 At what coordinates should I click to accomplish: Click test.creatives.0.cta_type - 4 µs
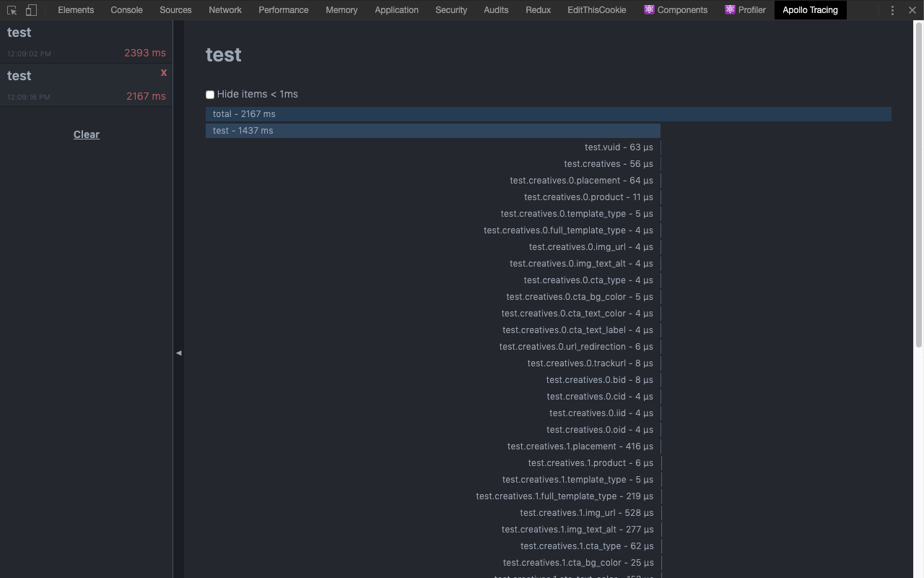pos(588,280)
